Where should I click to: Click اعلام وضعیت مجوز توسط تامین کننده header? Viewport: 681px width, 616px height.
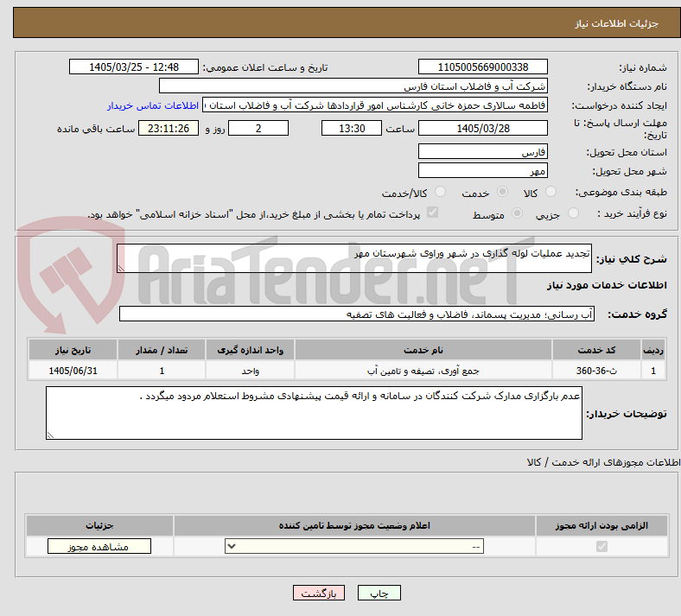[354, 525]
